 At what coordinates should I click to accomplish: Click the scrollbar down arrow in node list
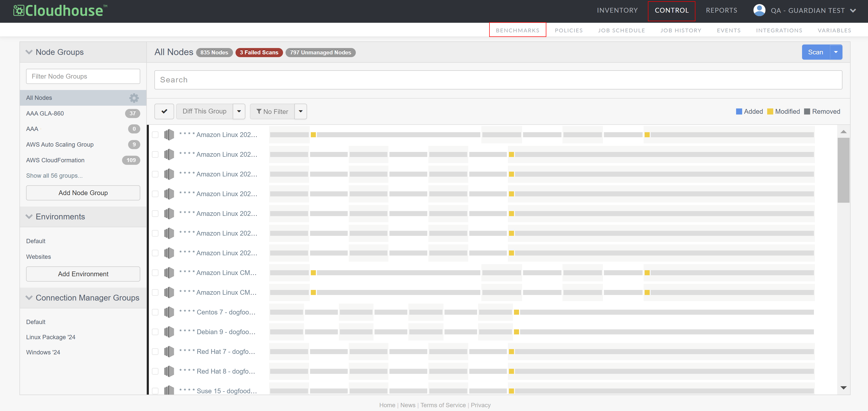(x=843, y=388)
